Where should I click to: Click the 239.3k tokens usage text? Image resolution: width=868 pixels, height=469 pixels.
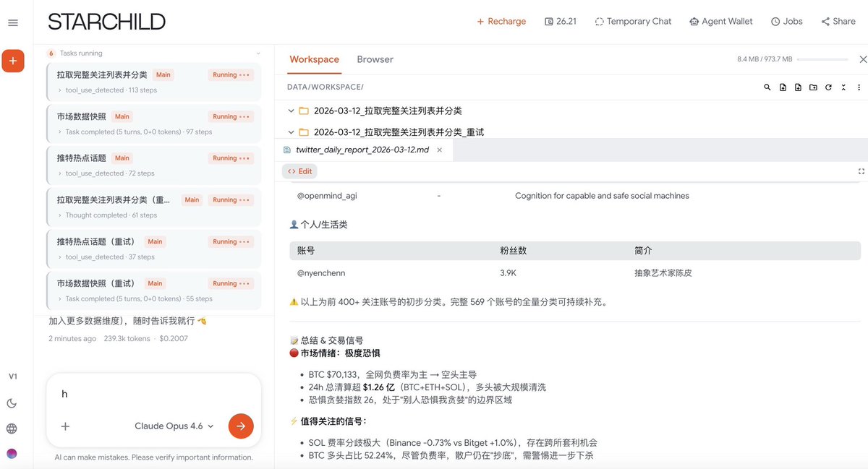pyautogui.click(x=127, y=338)
